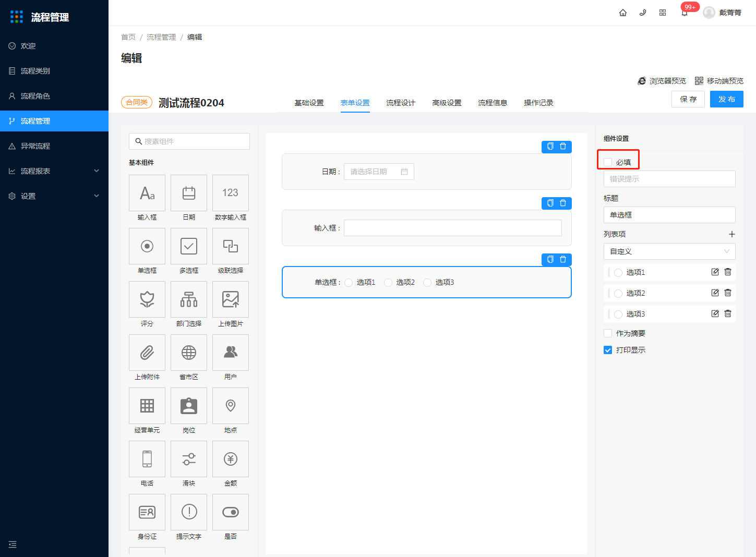This screenshot has height=557, width=756.
Task: Select the 经营单元 grid component
Action: click(x=147, y=406)
